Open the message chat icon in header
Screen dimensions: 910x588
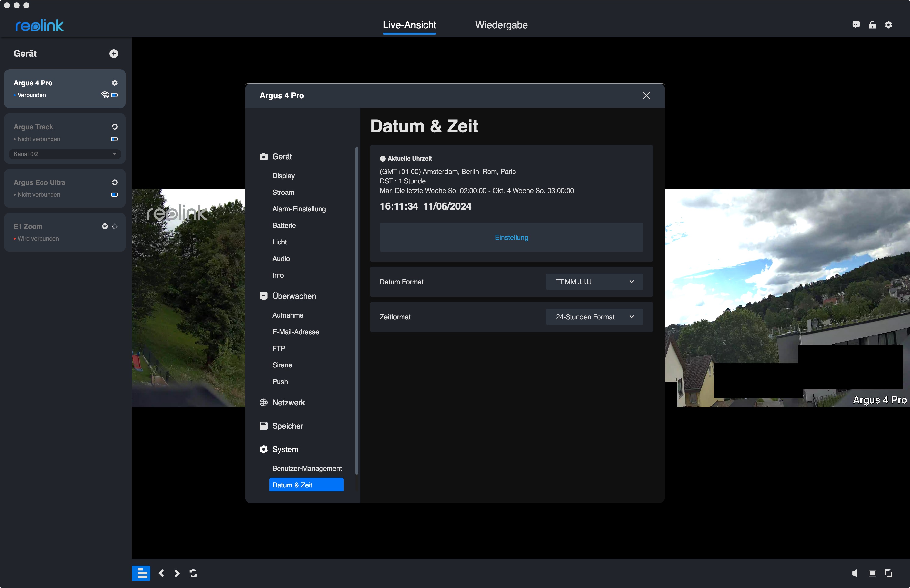point(856,25)
